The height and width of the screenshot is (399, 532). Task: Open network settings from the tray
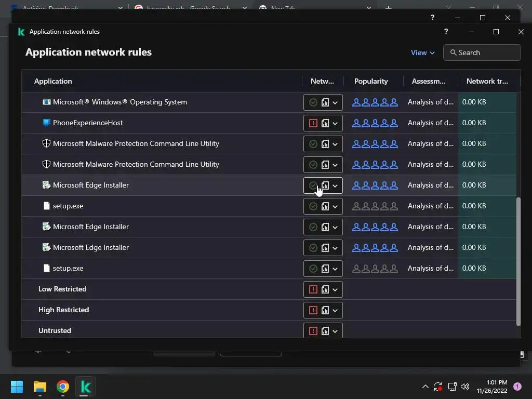pos(452,387)
